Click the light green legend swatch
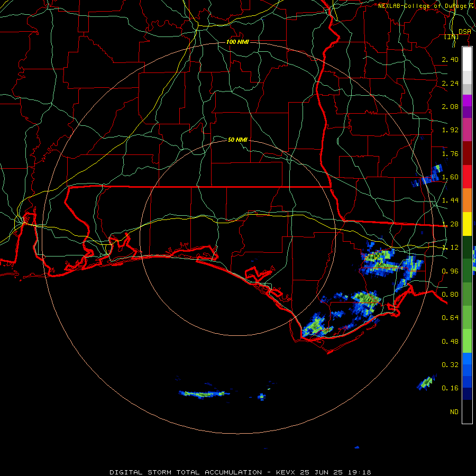The width and height of the screenshot is (476, 476). coord(467,341)
